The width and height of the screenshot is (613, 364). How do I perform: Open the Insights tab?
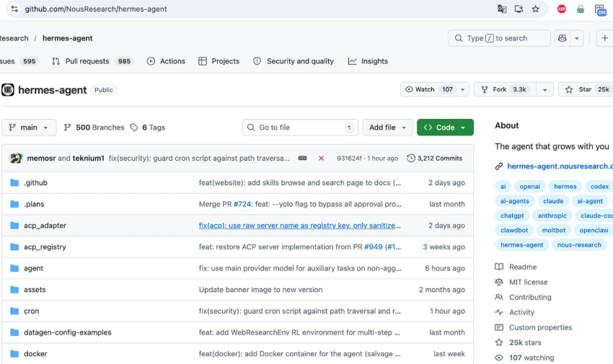pos(368,61)
